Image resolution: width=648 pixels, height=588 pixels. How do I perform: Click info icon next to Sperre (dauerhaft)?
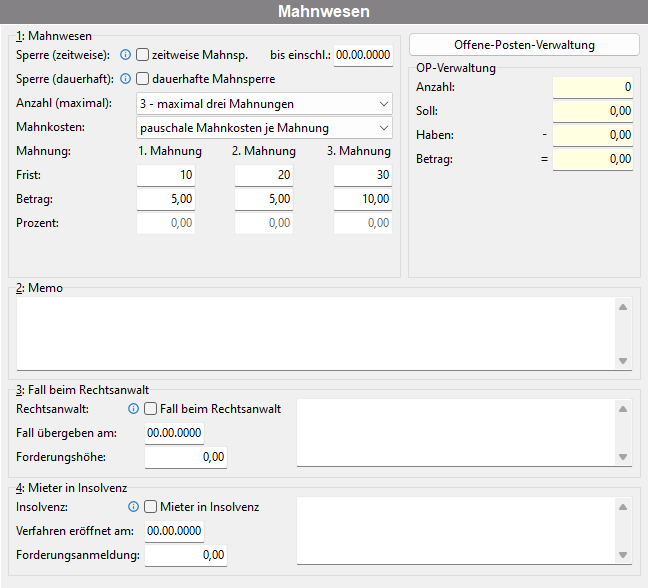pos(125,79)
